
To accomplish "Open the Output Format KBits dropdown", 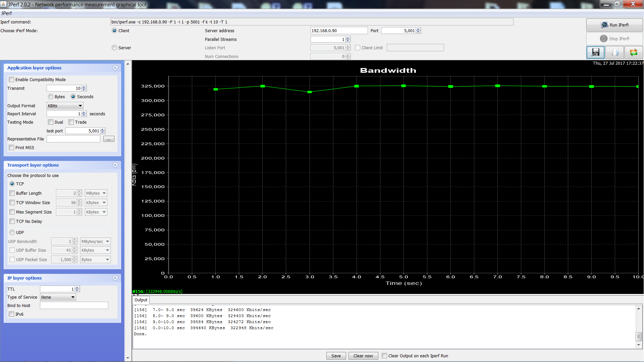I will tap(65, 106).
